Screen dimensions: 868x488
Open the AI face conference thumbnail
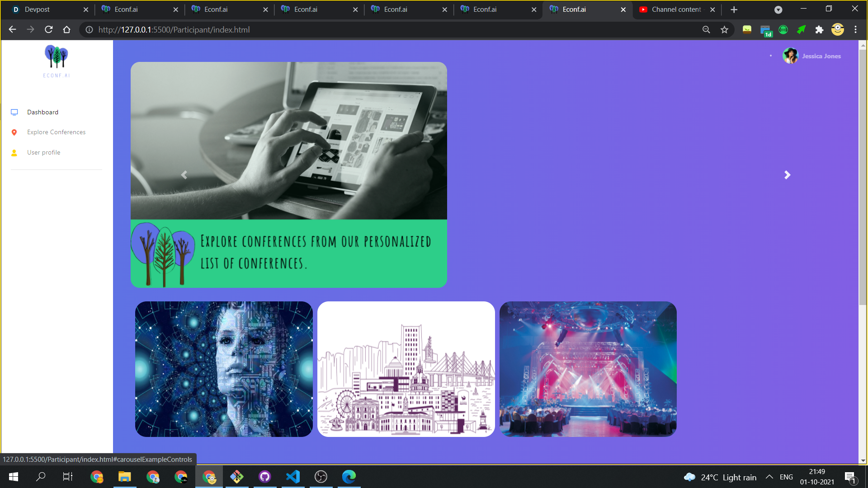tap(224, 369)
